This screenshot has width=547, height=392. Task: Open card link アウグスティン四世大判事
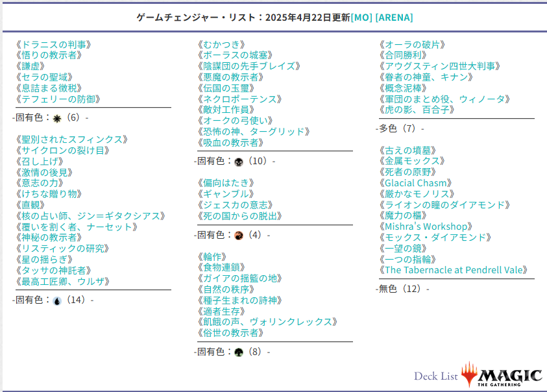pos(440,66)
